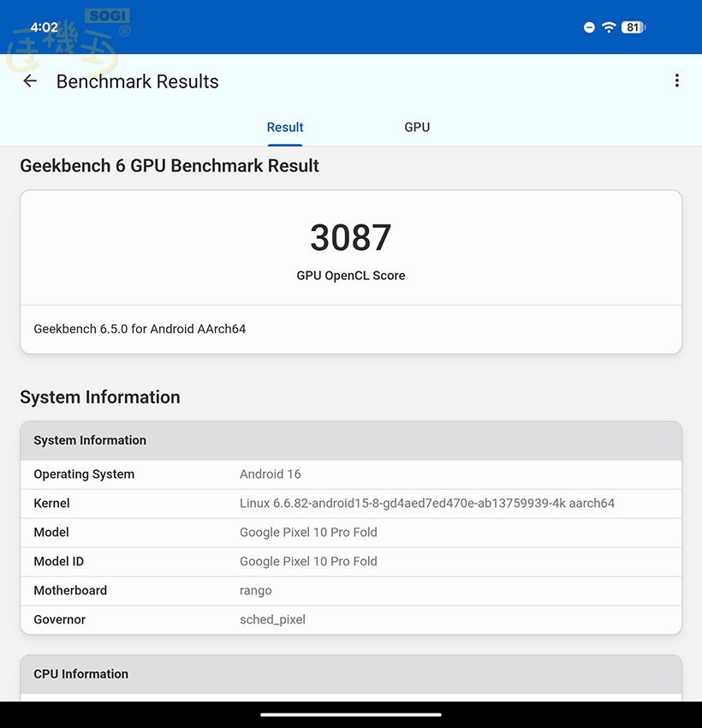The width and height of the screenshot is (702, 728).
Task: Tap the battery level indicator
Action: pos(634,27)
